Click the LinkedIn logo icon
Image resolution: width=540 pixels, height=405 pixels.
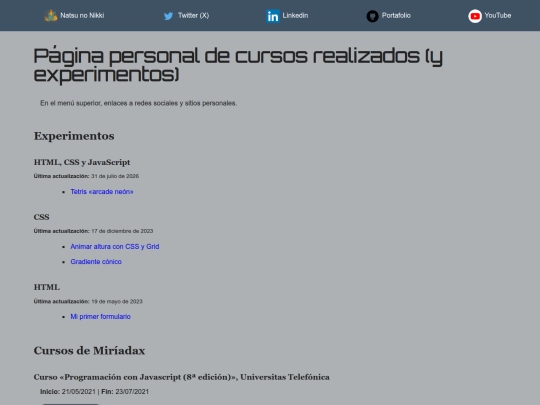(x=273, y=16)
